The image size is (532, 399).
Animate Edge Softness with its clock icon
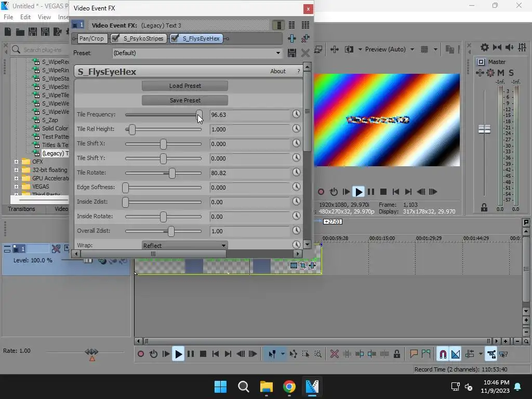pyautogui.click(x=297, y=187)
